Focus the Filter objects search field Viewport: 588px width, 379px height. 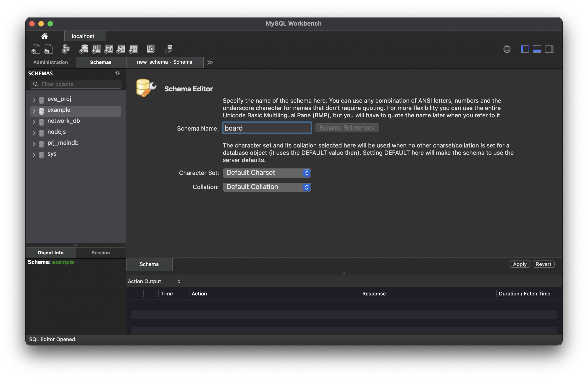76,84
